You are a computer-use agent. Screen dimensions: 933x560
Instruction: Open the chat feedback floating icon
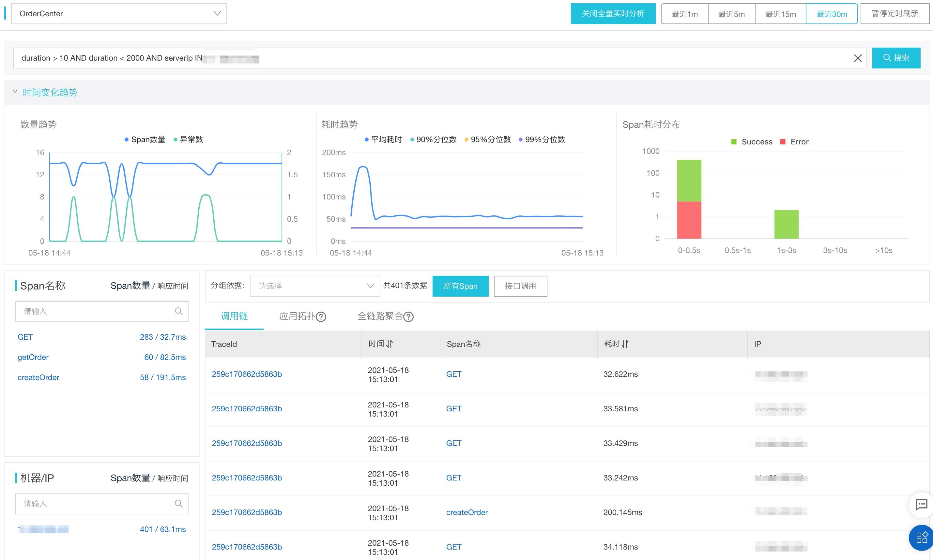(x=921, y=505)
